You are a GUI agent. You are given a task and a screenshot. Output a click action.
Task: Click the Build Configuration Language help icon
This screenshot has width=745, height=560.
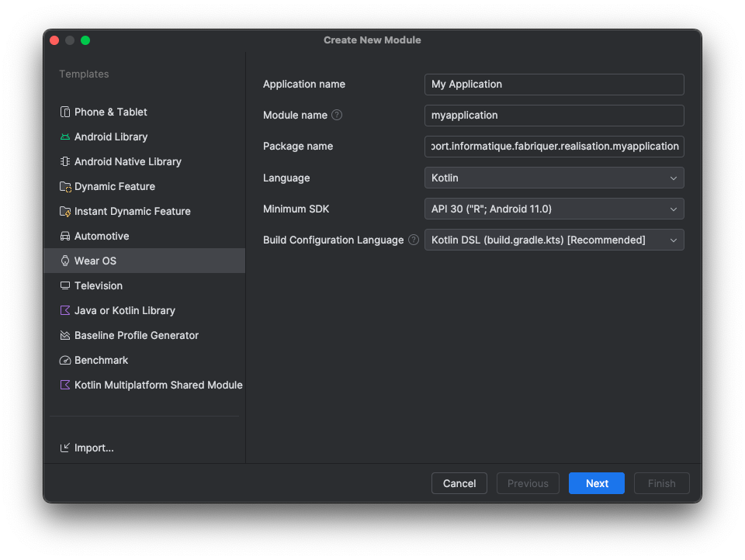point(412,240)
